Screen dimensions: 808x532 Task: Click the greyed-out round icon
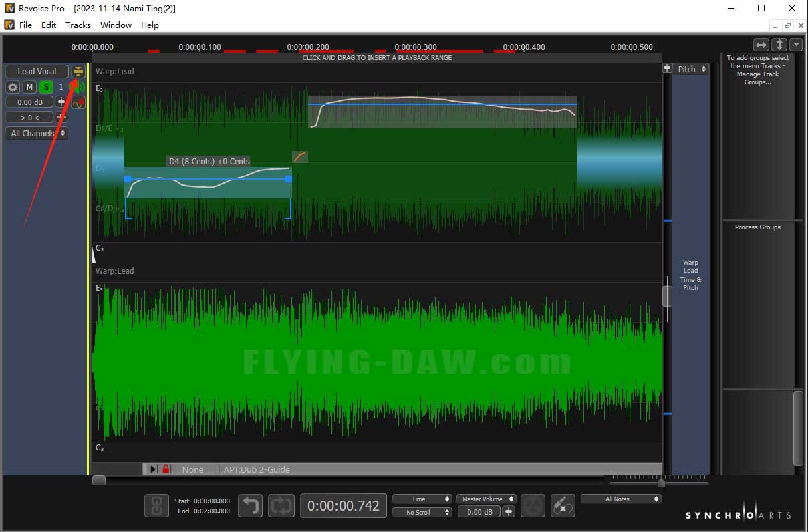tap(533, 506)
